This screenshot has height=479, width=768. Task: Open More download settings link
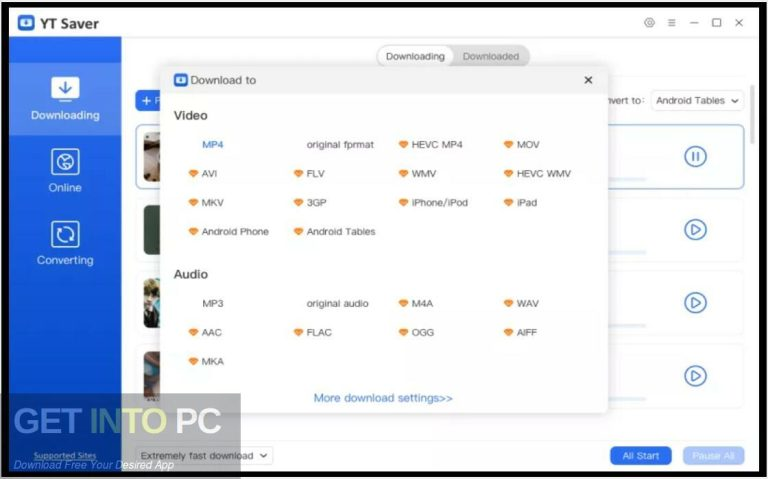(x=383, y=398)
